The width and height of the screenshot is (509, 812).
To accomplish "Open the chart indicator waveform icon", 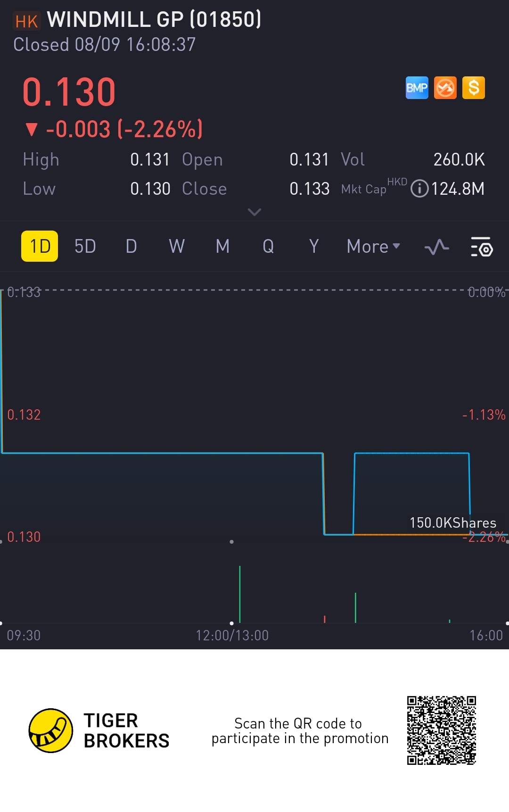I will click(436, 247).
